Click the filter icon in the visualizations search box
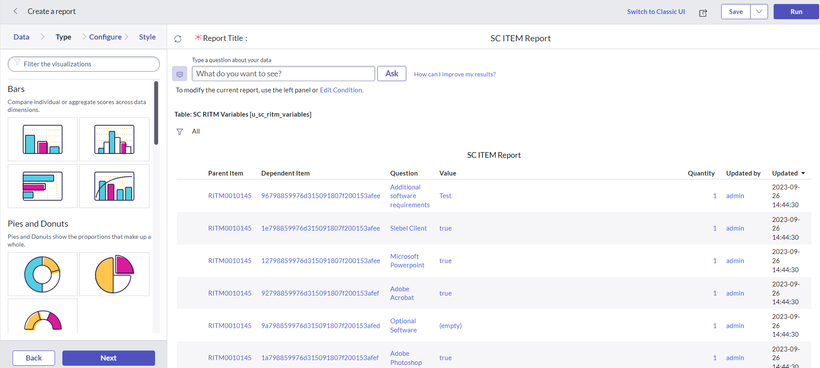820x368 pixels. click(x=17, y=63)
